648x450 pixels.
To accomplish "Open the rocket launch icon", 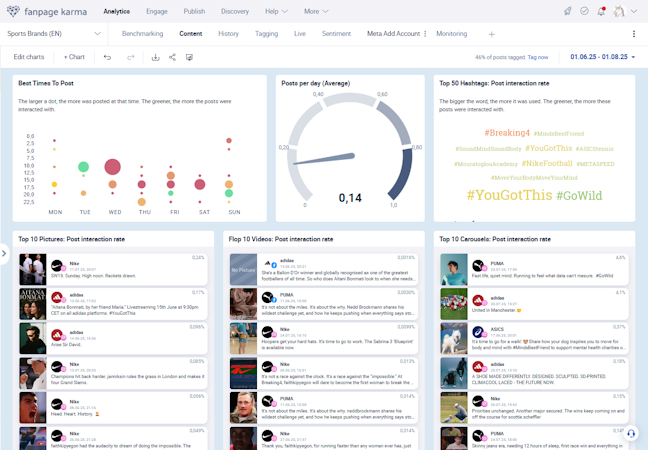I will tap(568, 11).
